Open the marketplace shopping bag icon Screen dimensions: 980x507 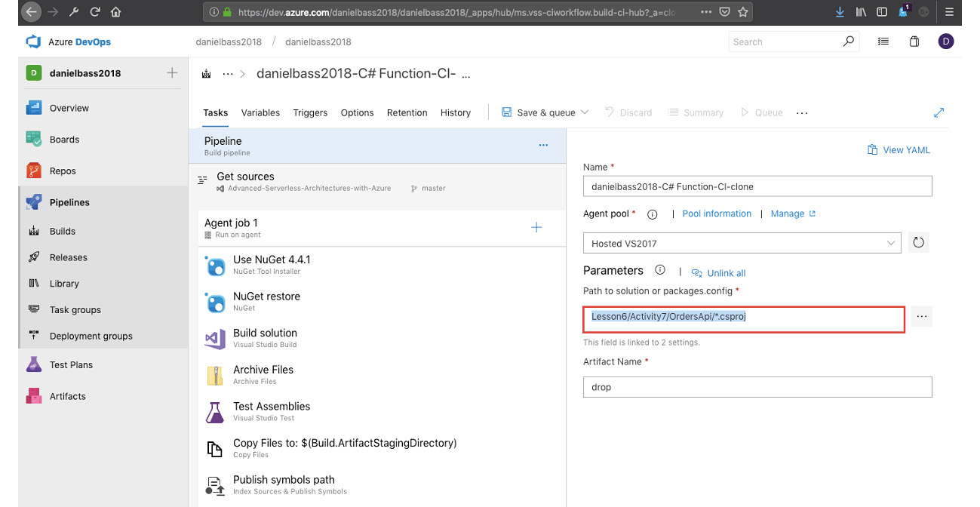[x=914, y=42]
